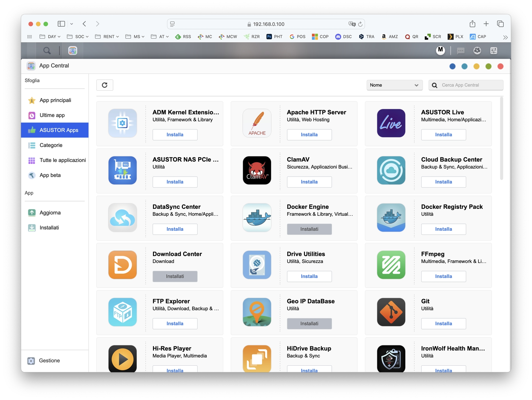Image resolution: width=532 pixels, height=400 pixels.
Task: Click the app list vertical scrollbar
Action: (501, 138)
